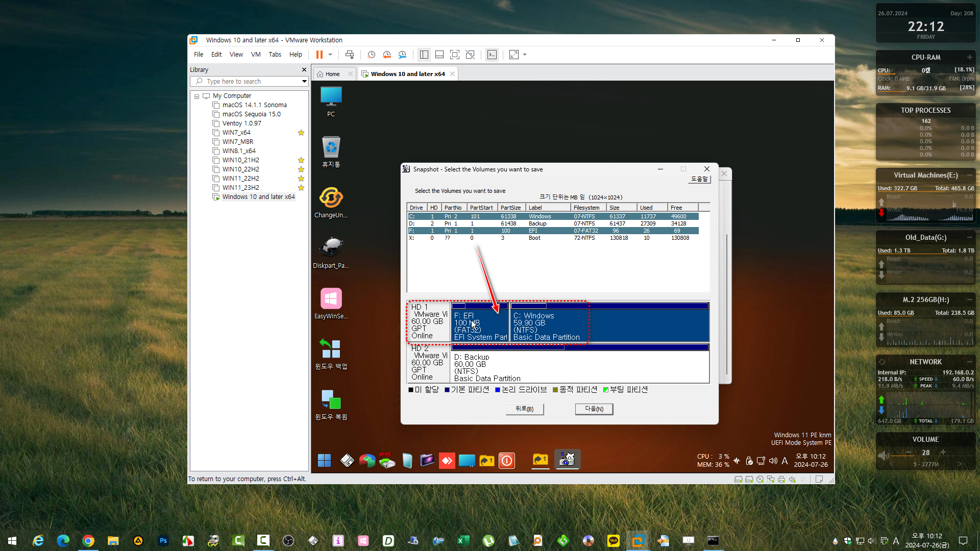
Task: Click the 다음(N) next button
Action: (x=594, y=409)
